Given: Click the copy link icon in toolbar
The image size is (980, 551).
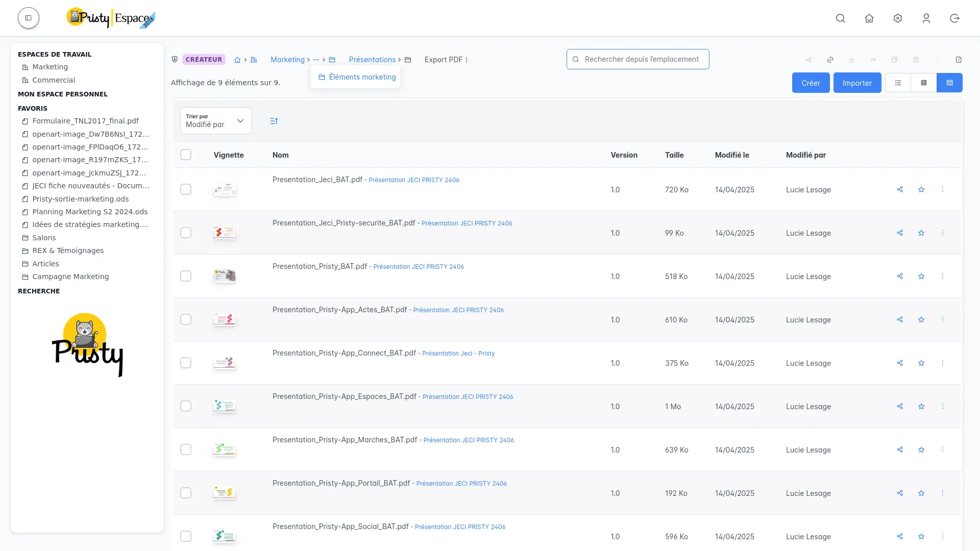Looking at the screenshot, I should tap(830, 60).
